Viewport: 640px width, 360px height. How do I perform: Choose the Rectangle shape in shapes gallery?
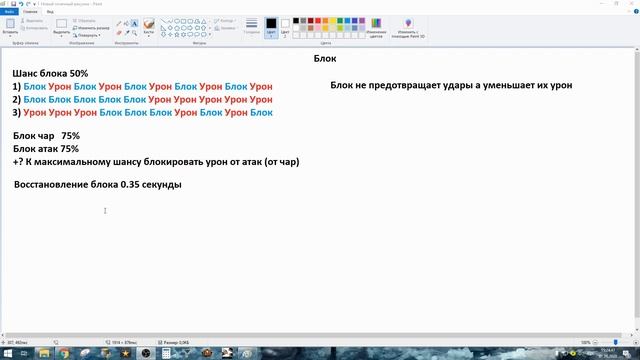184,21
